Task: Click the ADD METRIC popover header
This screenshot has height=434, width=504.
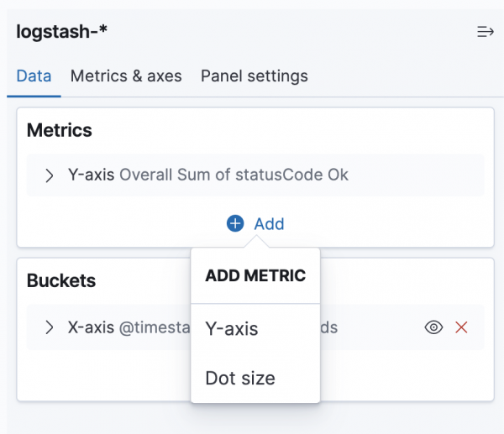Action: click(x=255, y=275)
